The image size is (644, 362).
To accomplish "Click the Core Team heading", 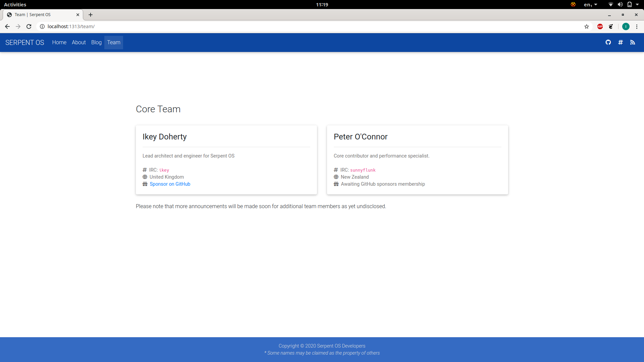I will (158, 109).
